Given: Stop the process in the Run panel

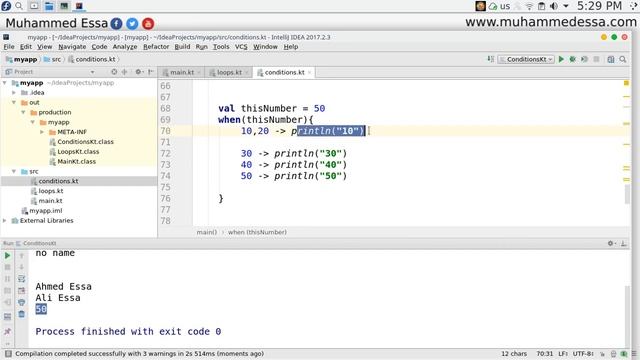Looking at the screenshot, I should pos(7,267).
